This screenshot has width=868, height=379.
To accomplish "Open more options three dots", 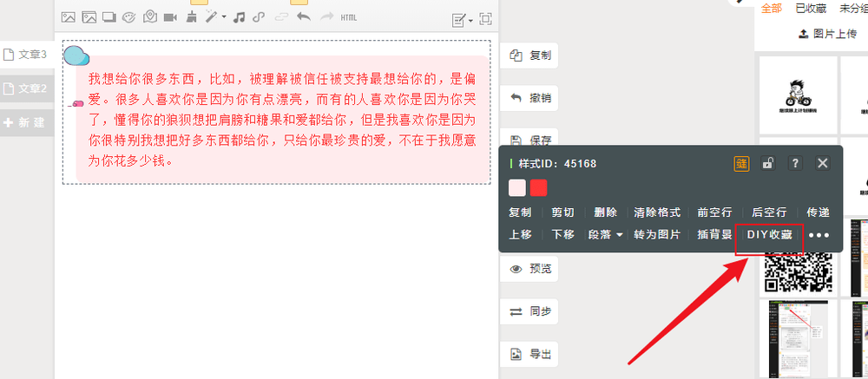I will pos(819,235).
